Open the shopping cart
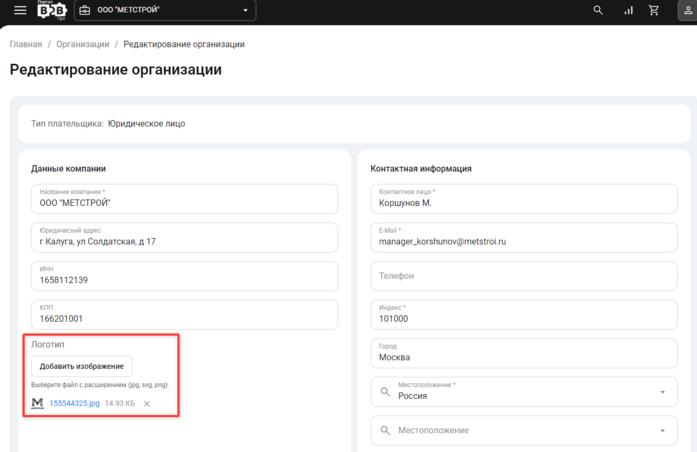The width and height of the screenshot is (697, 452). (x=653, y=10)
